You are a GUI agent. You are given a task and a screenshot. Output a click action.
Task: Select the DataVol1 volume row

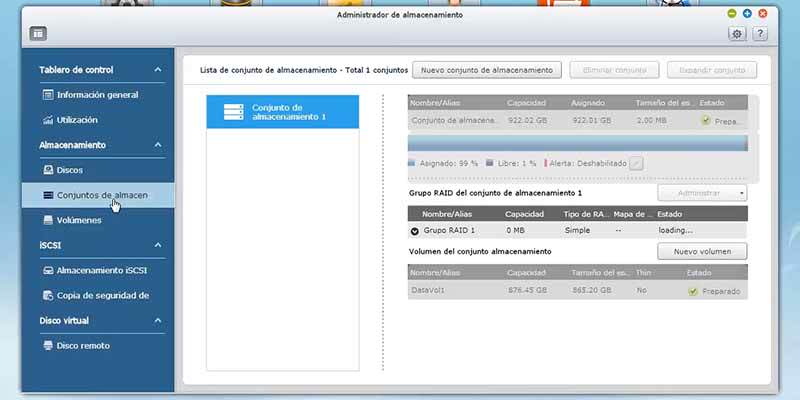coord(578,291)
